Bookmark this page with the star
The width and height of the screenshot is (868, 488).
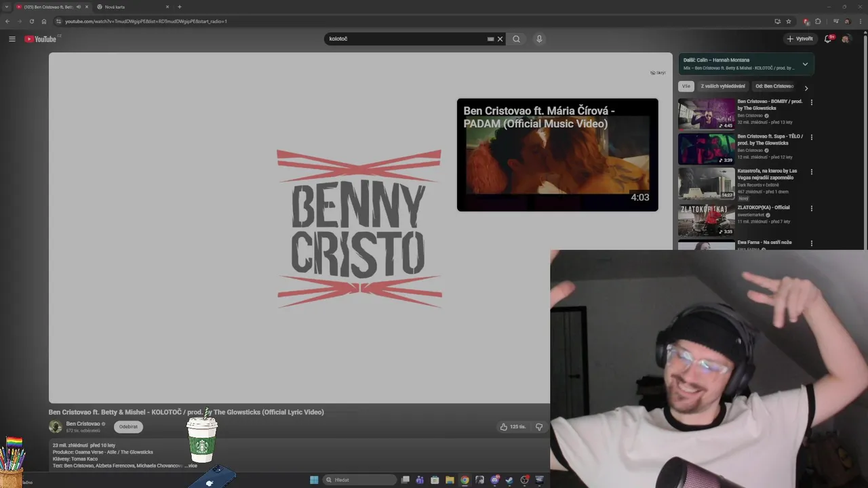(789, 21)
